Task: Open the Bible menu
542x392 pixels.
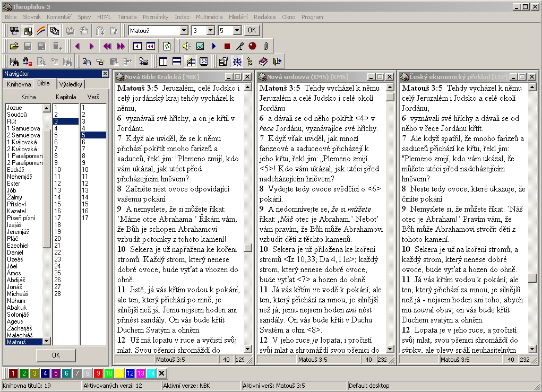Action: coord(11,17)
